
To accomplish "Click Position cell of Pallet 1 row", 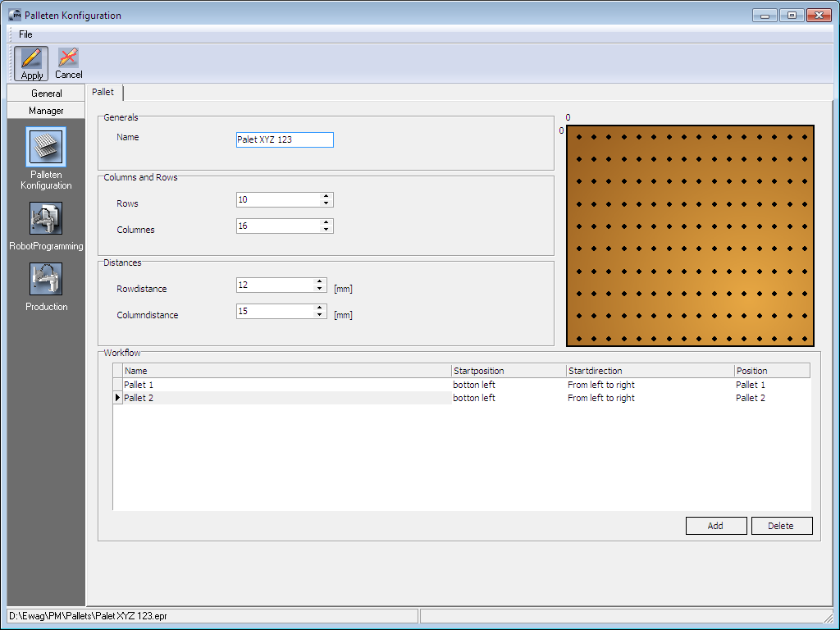I will tap(772, 385).
